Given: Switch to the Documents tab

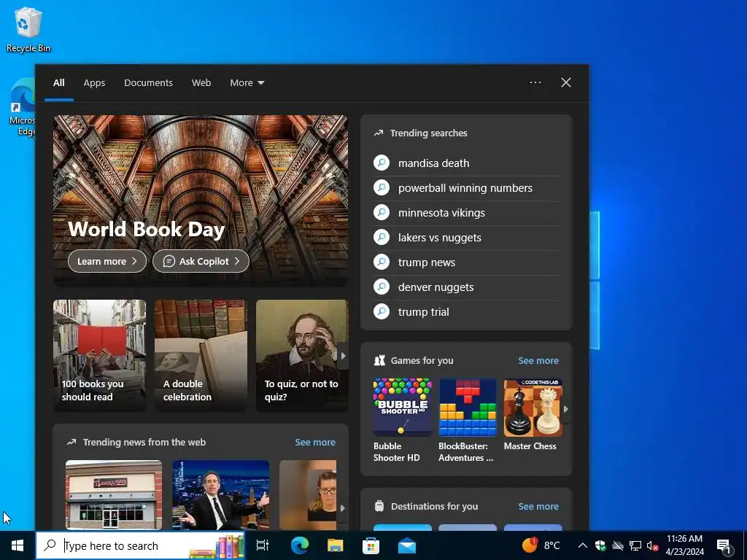Looking at the screenshot, I should tap(148, 83).
